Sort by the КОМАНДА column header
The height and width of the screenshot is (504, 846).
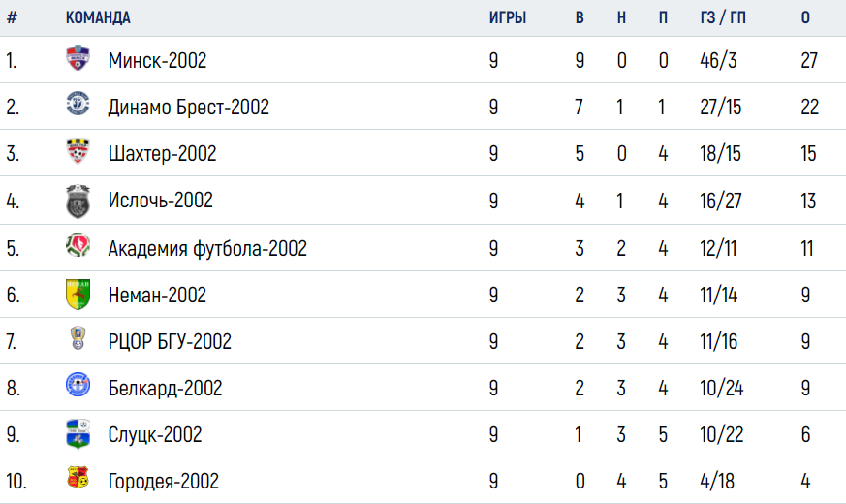pyautogui.click(x=98, y=17)
